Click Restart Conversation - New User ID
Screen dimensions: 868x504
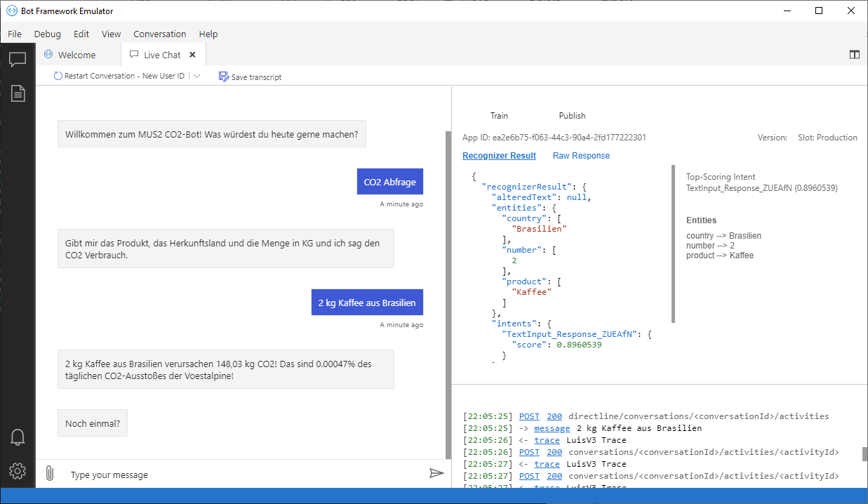click(x=119, y=76)
